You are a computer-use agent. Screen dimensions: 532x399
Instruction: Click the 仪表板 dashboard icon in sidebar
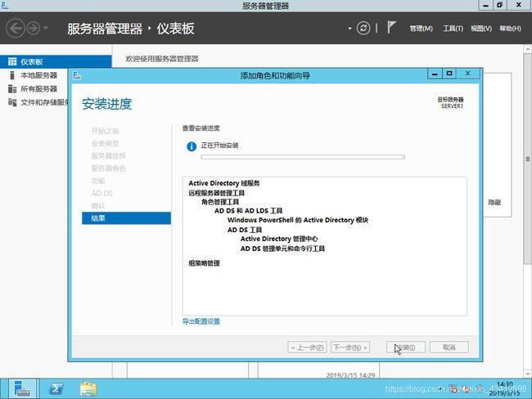[12, 61]
